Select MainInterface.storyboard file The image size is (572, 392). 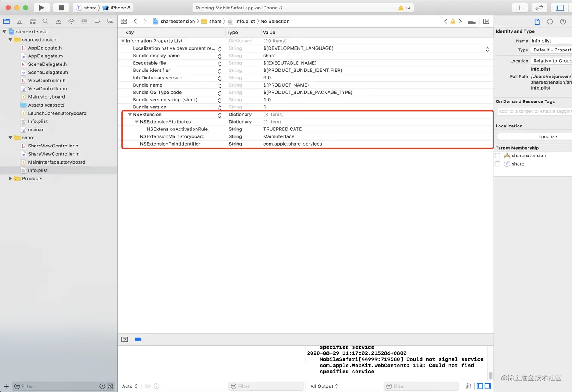point(57,162)
